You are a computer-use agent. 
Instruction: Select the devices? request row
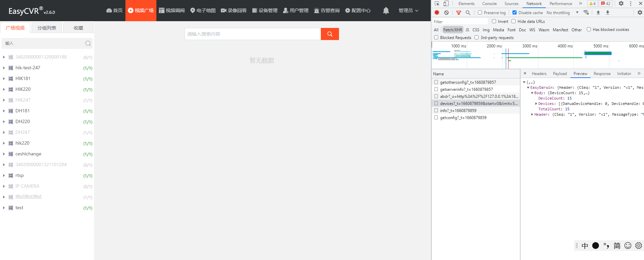[476, 103]
